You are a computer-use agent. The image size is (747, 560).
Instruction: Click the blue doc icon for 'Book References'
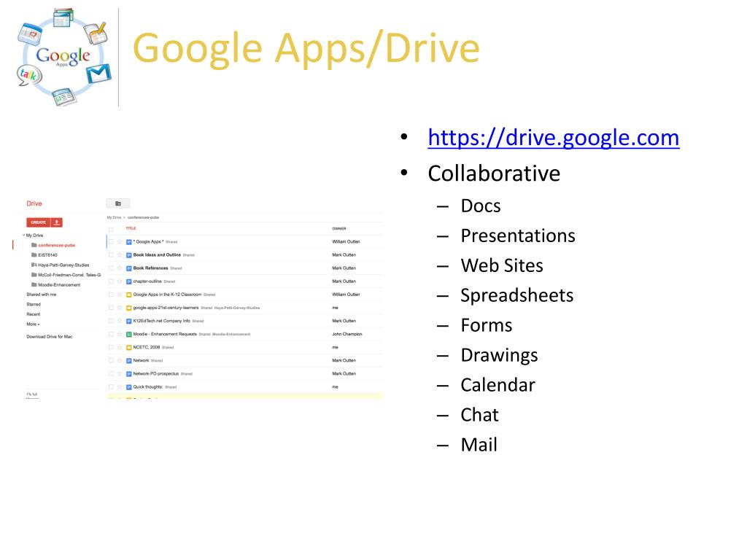point(128,268)
